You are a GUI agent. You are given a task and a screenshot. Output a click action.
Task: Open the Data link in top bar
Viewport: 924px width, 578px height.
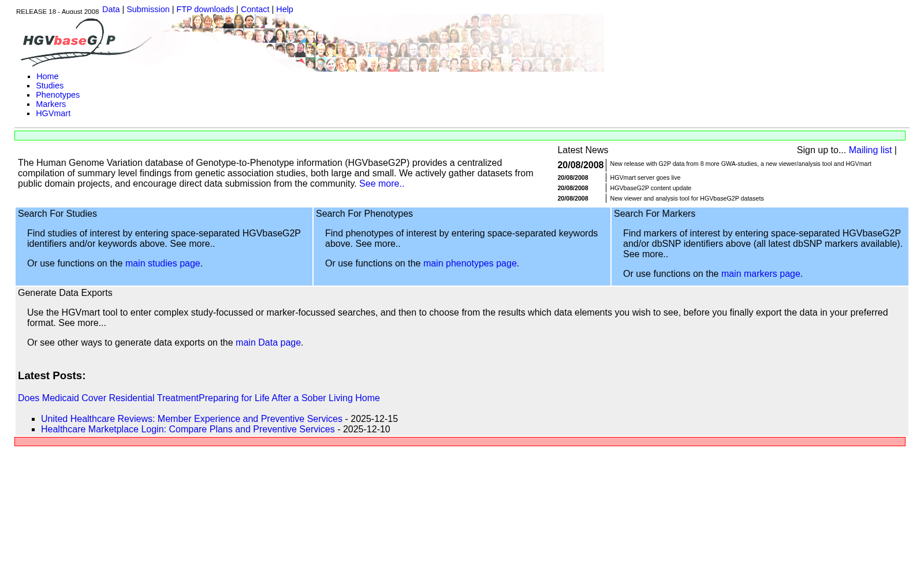coord(111,9)
